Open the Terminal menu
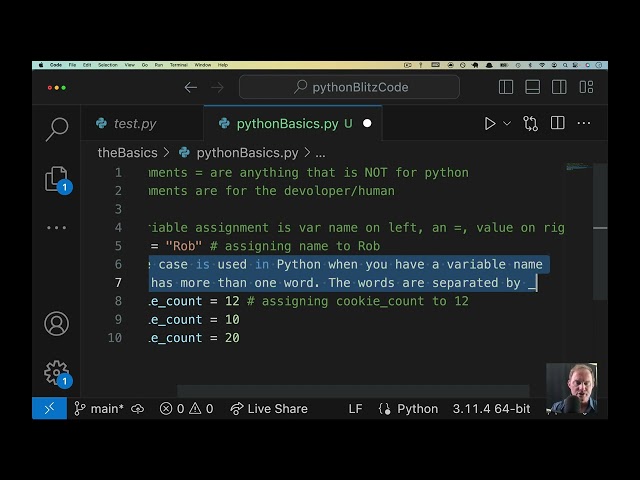 coord(179,65)
